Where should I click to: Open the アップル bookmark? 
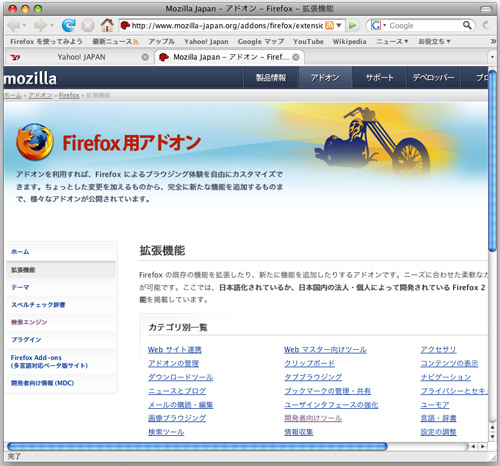point(162,41)
